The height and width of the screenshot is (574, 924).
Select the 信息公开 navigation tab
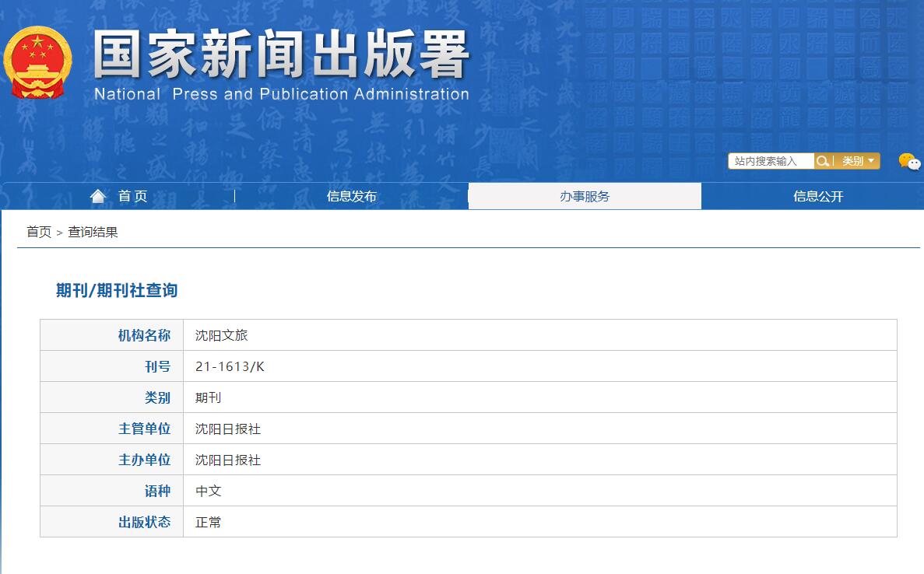(817, 196)
